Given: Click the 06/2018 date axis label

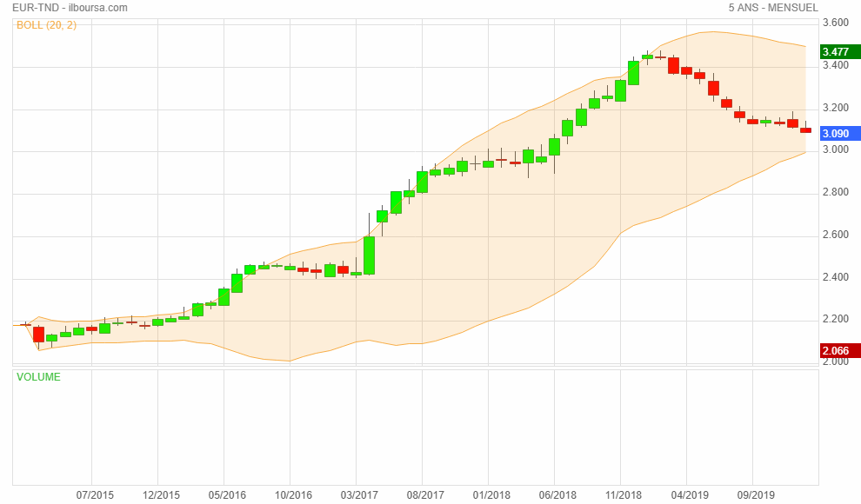Looking at the screenshot, I should (x=557, y=494).
